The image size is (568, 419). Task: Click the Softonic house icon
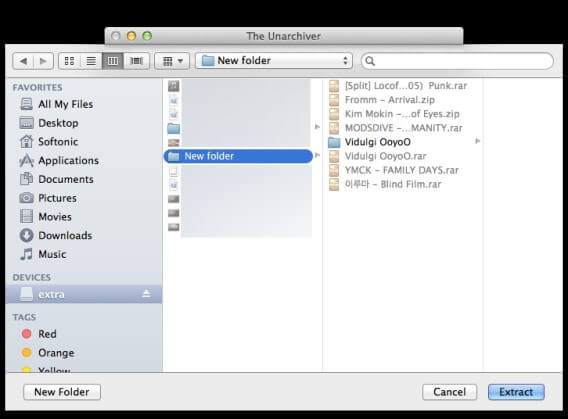[26, 142]
